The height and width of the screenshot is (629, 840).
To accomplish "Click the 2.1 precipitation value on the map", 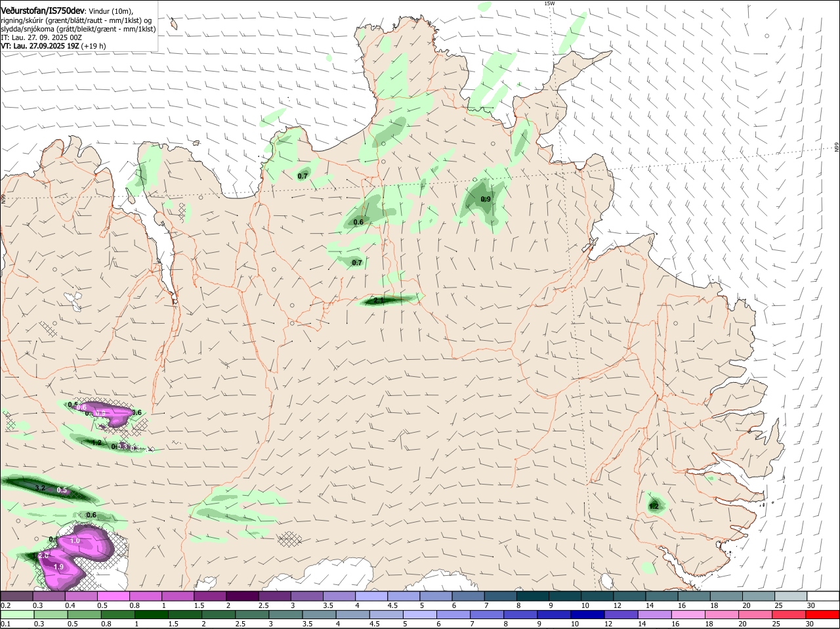I will 379,301.
